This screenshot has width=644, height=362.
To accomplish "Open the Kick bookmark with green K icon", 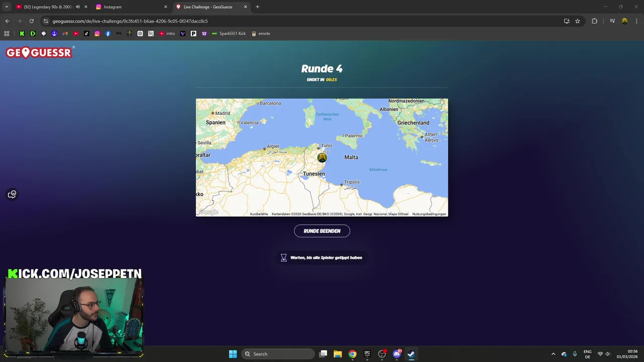I will [x=22, y=34].
